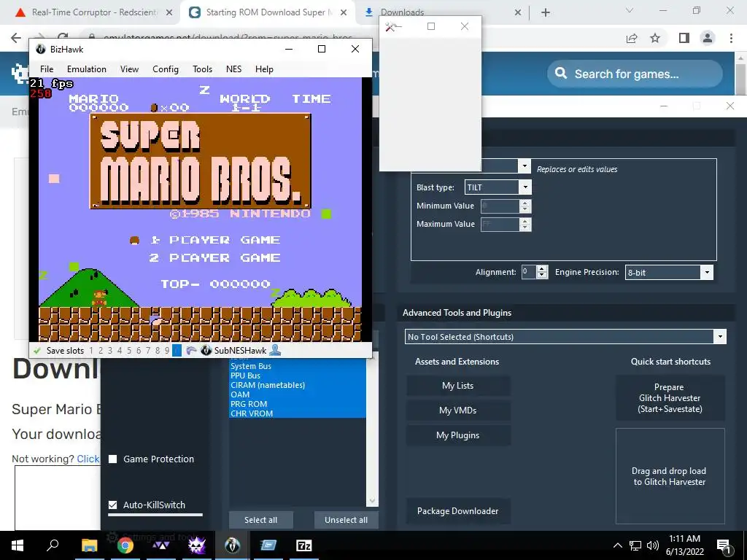Click Prepare Glitch Harvester (Start+Savestate)
This screenshot has height=560, width=747.
(x=670, y=398)
